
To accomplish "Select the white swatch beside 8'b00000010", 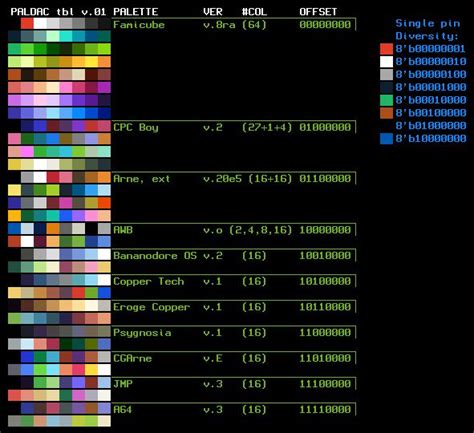I will coord(386,62).
